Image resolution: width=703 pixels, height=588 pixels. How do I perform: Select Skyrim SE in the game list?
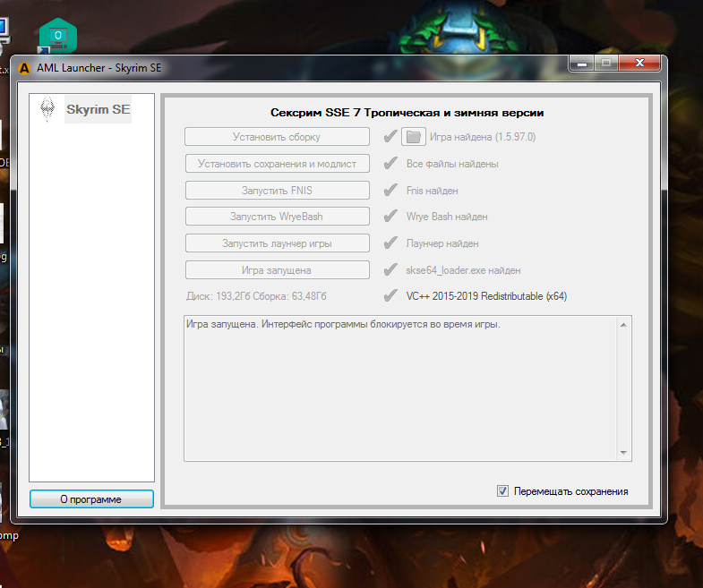(x=98, y=109)
